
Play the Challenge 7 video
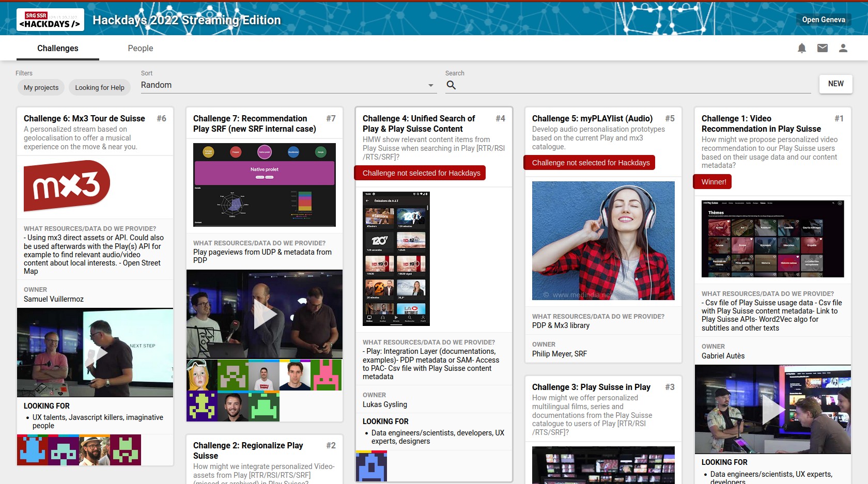[265, 314]
